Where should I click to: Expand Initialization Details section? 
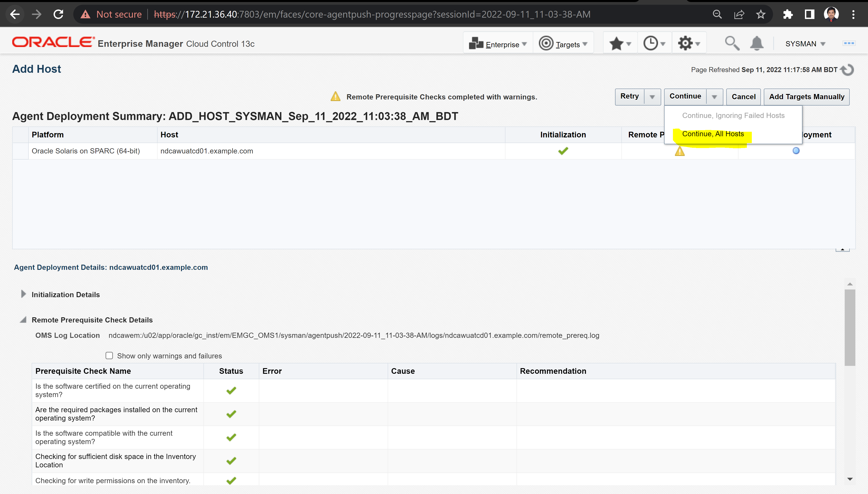coord(24,294)
